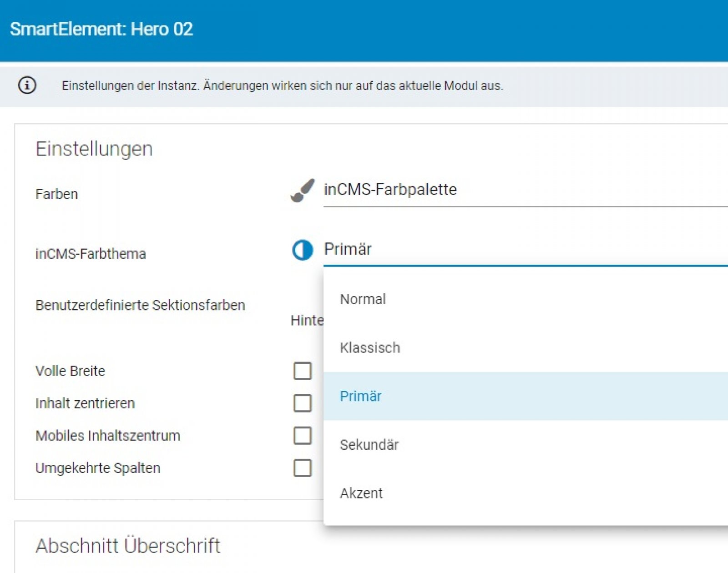This screenshot has width=728, height=573.
Task: Select the Normal theme option
Action: (363, 299)
